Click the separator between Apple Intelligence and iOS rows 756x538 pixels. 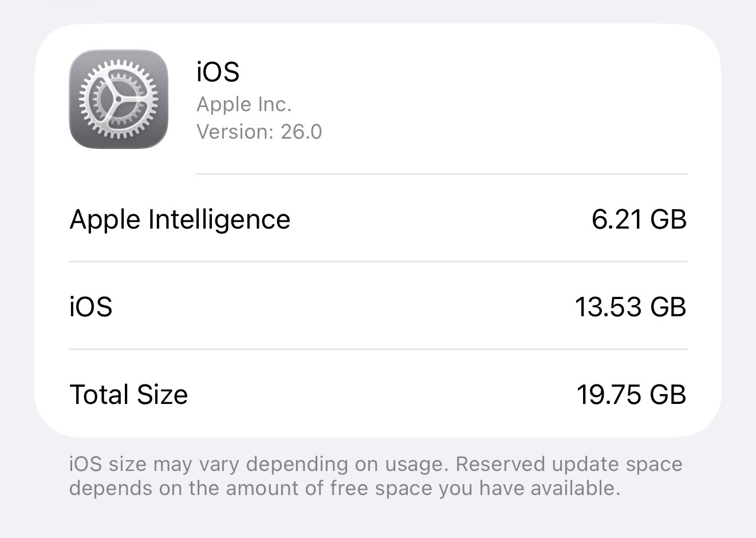tap(378, 261)
